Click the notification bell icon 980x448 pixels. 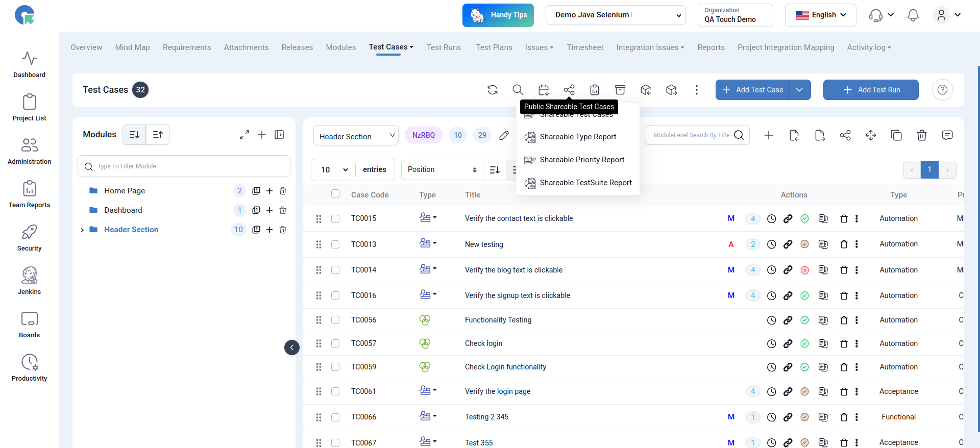[913, 15]
